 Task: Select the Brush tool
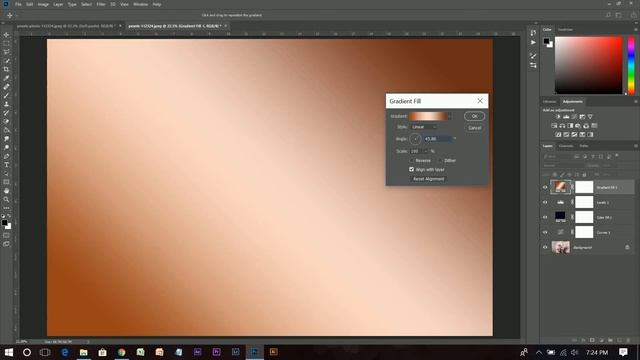click(7, 96)
